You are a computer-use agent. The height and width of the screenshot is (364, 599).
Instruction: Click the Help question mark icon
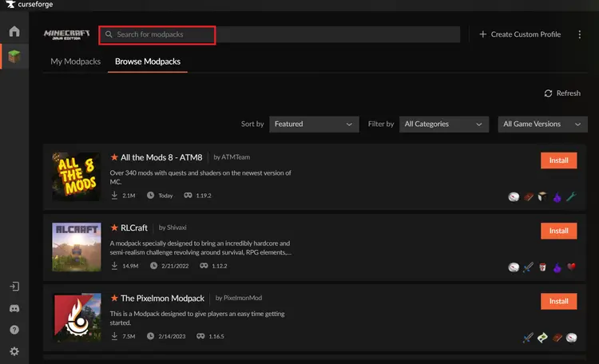14,329
